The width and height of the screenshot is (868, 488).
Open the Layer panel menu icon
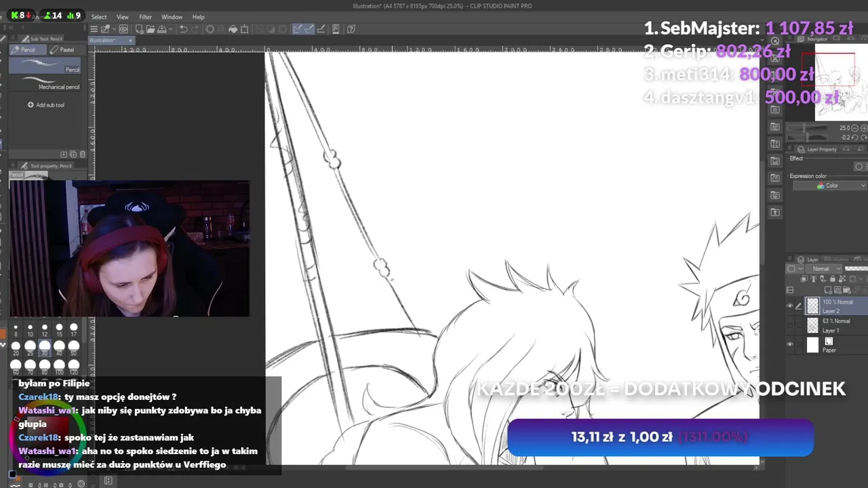[x=789, y=258]
